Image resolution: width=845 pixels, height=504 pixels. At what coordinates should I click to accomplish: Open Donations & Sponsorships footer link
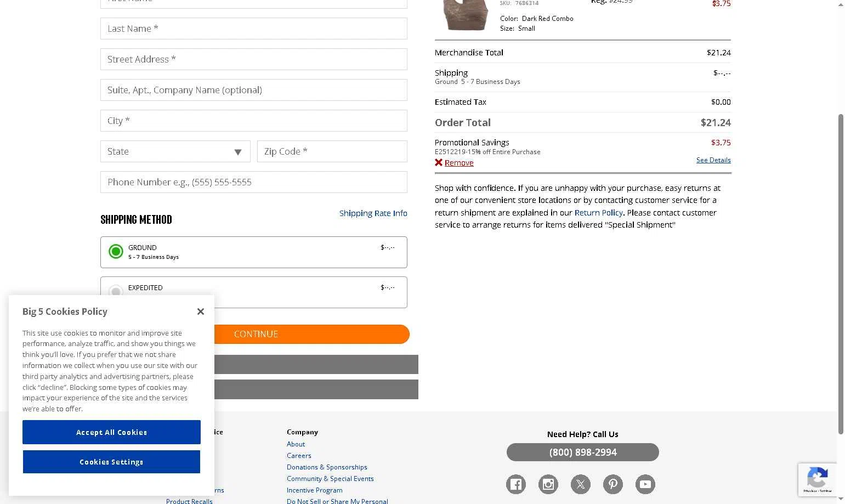[x=327, y=467]
